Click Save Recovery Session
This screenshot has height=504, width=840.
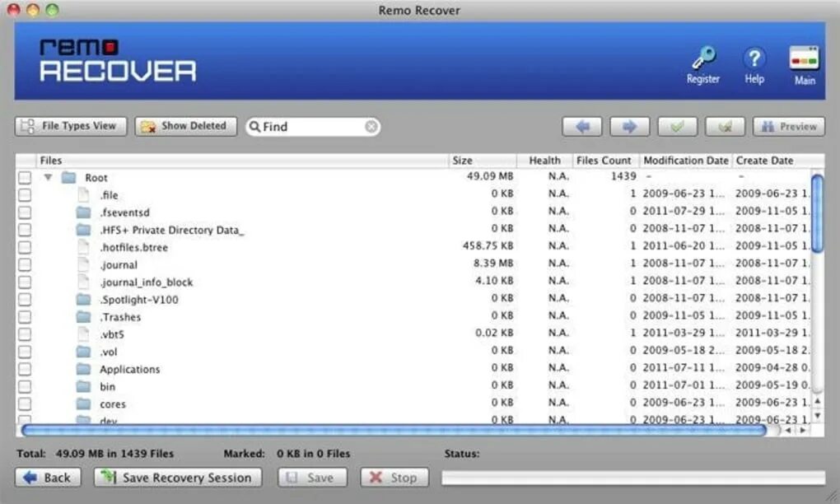pyautogui.click(x=177, y=478)
